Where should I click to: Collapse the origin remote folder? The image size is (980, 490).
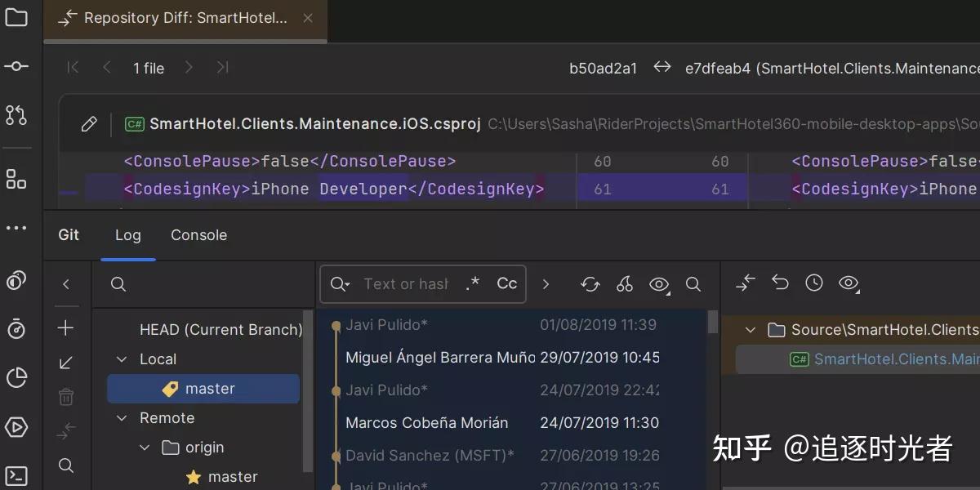[145, 447]
